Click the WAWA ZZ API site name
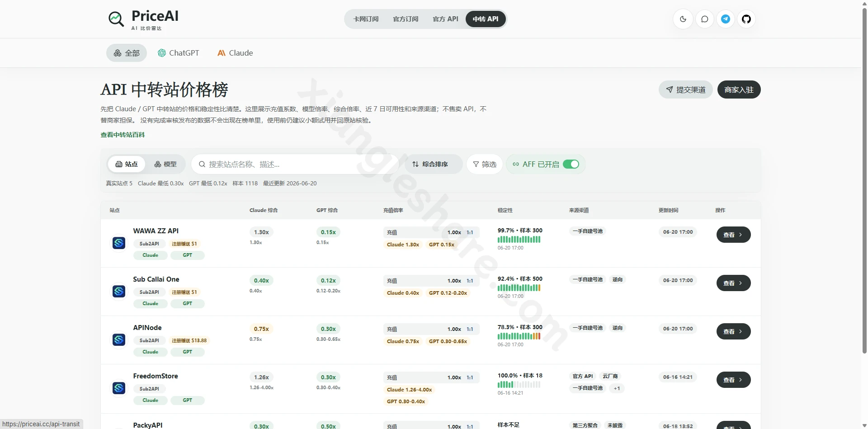 point(156,231)
